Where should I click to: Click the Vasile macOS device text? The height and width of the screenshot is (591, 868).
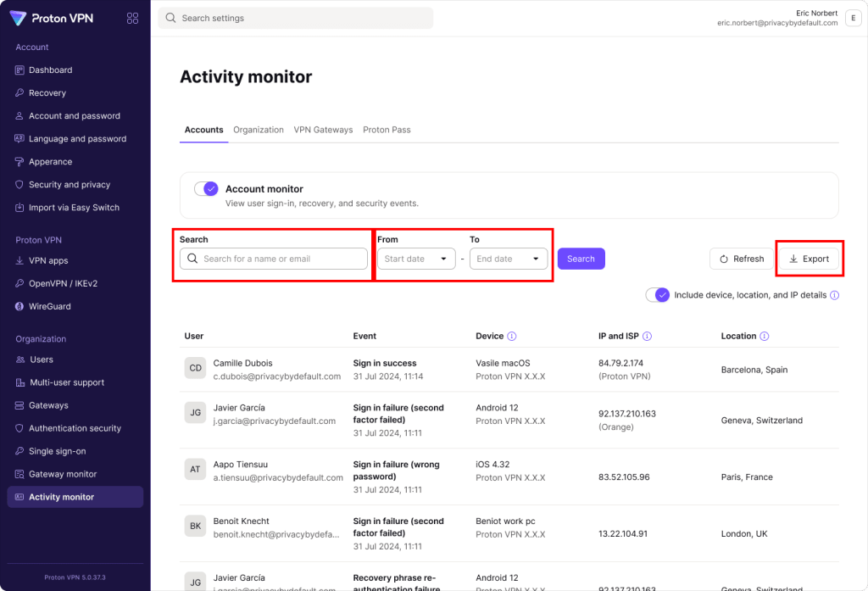tap(503, 364)
